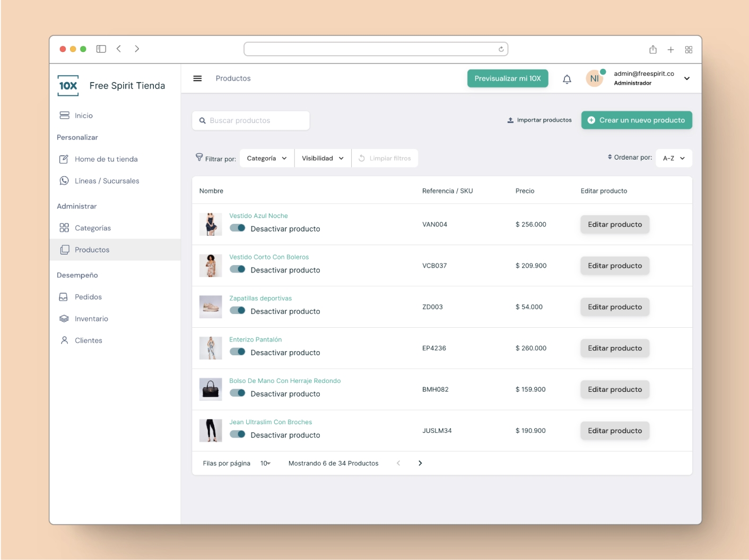
Task: Select the Clientes icon
Action: [x=64, y=340]
